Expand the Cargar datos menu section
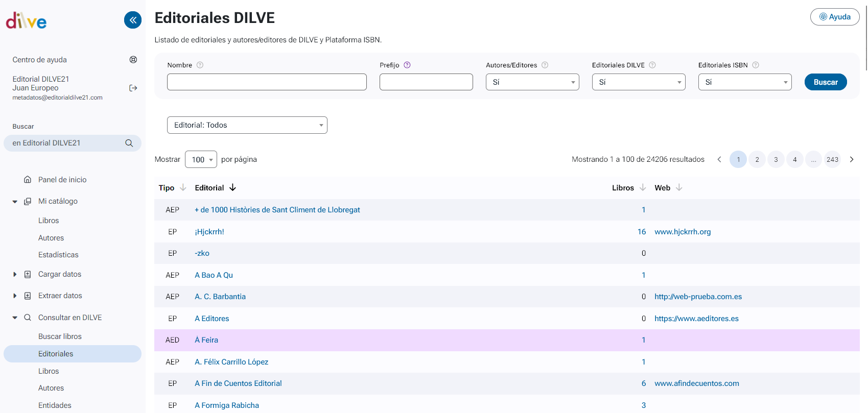The image size is (868, 413). point(15,274)
